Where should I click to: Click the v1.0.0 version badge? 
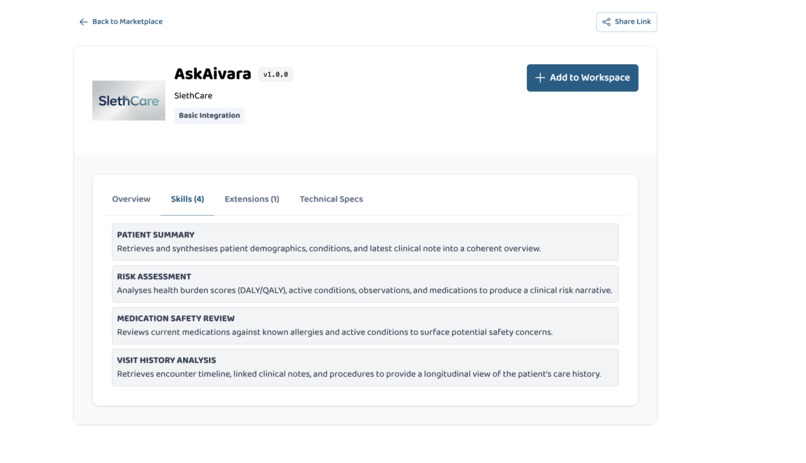(x=276, y=75)
